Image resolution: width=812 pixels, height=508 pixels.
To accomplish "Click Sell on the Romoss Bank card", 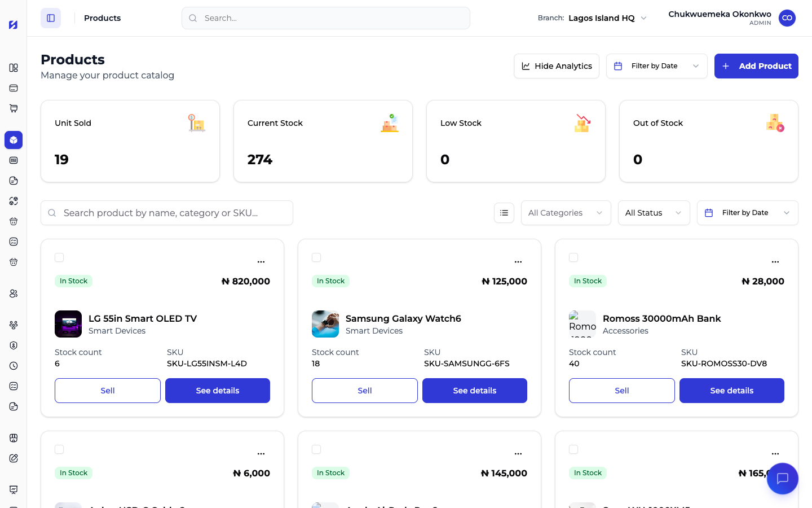I will [622, 391].
